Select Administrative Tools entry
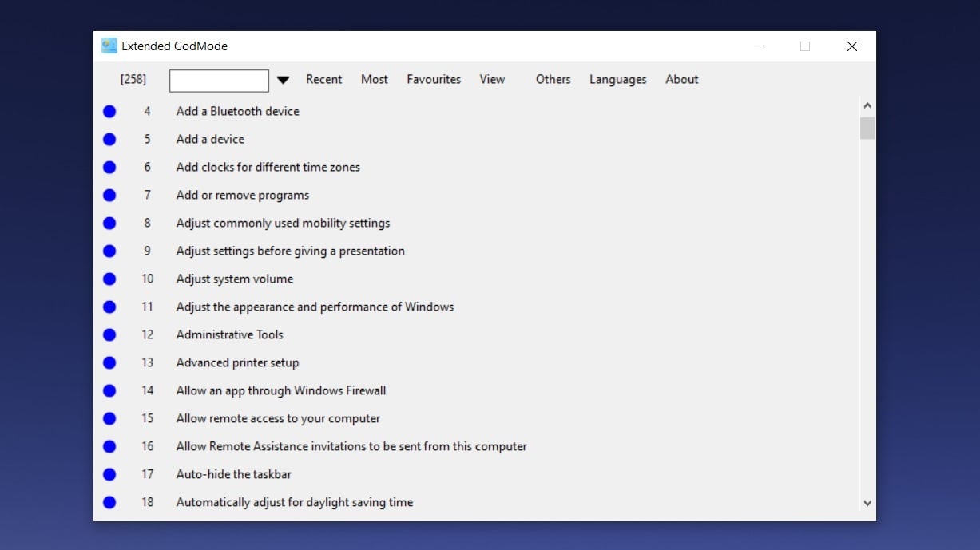This screenshot has height=550, width=980. click(x=230, y=334)
